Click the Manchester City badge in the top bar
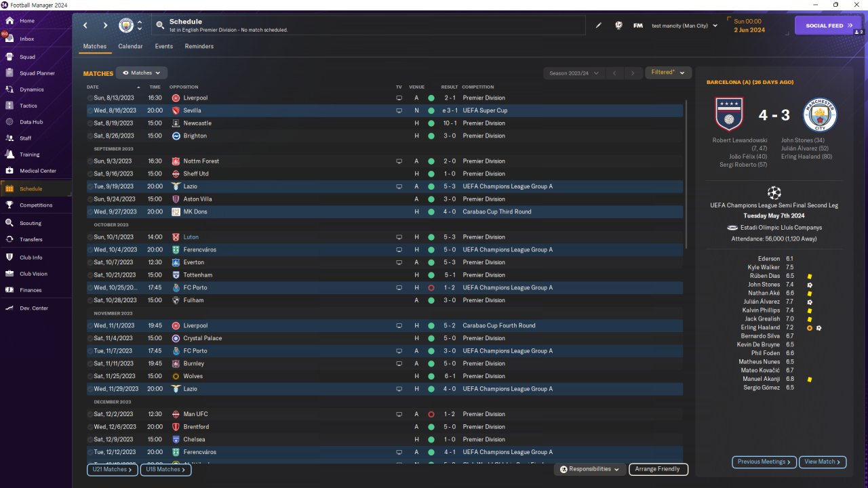The height and width of the screenshot is (488, 868). click(x=126, y=26)
